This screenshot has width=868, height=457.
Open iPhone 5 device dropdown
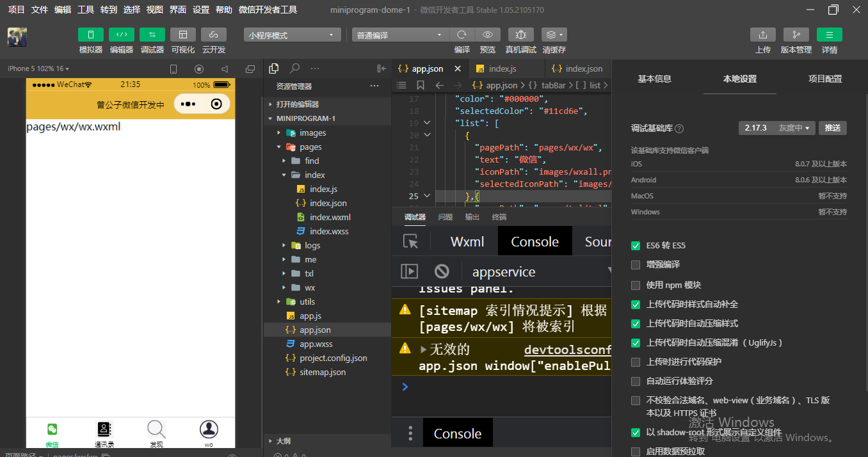[38, 68]
